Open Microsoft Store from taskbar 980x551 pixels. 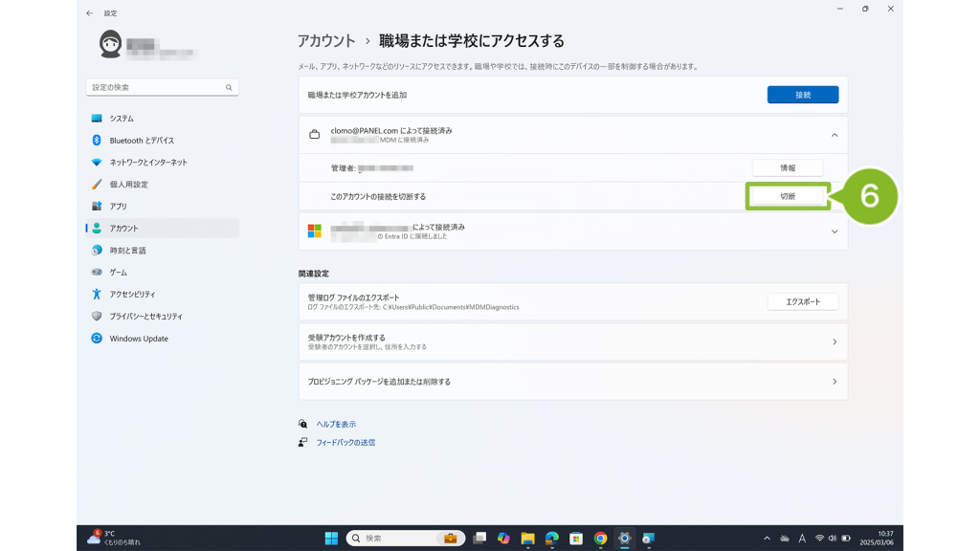pos(576,538)
